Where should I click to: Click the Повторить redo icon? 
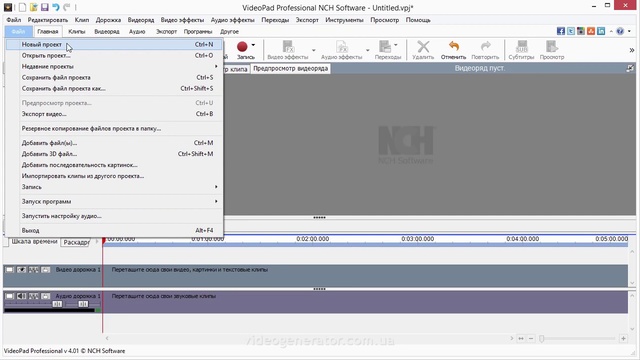485,46
